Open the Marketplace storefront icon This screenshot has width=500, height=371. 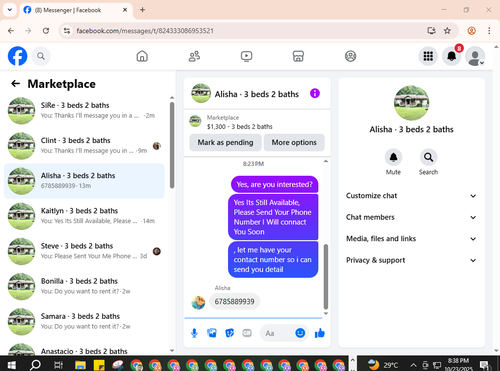(x=298, y=56)
